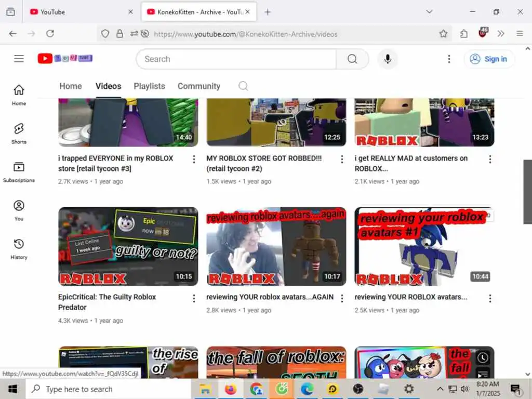532x399 pixels.
Task: Switch to the first YouTube browser tab
Action: (81, 12)
